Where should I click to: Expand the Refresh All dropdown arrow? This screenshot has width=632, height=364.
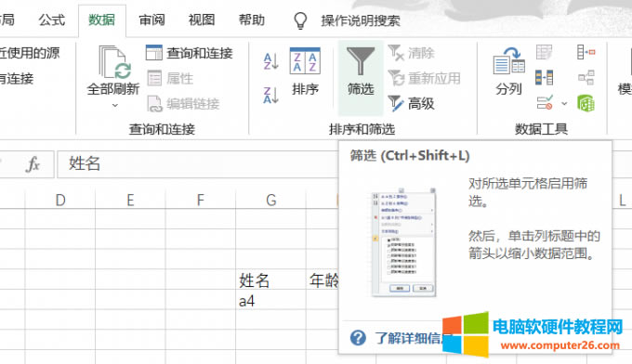click(x=115, y=105)
